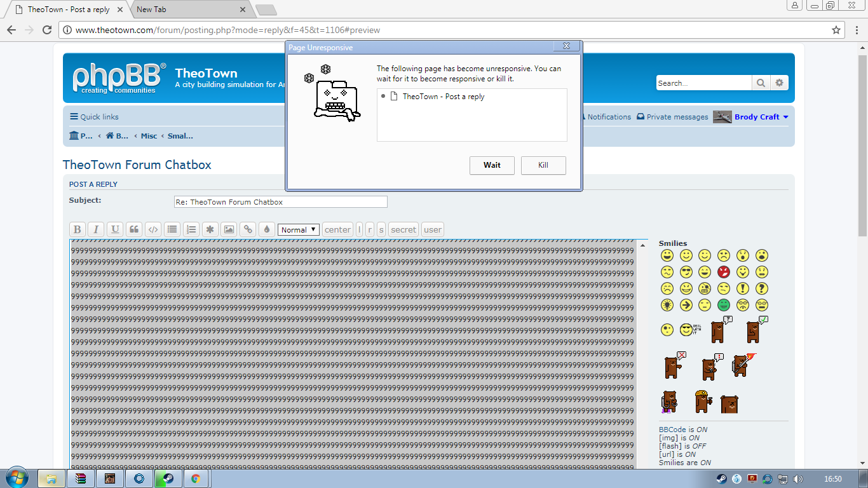The height and width of the screenshot is (488, 868).
Task: Click Wait in unresponsive dialog
Action: click(492, 165)
